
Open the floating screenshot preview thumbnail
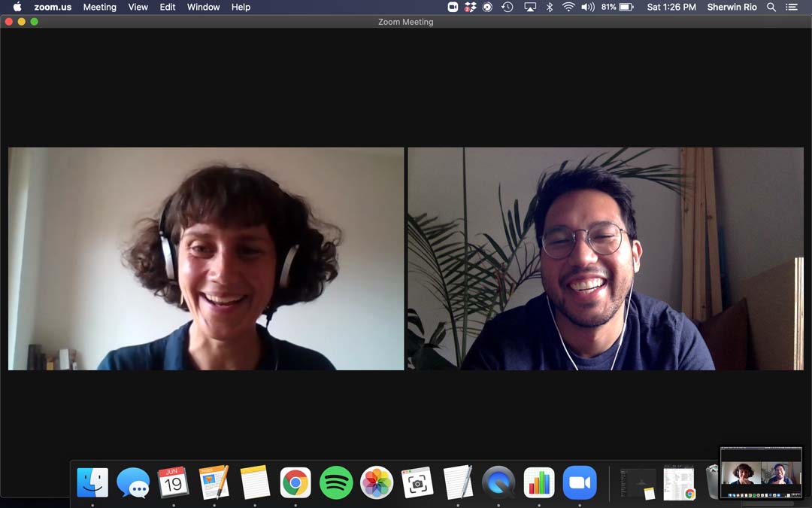click(x=761, y=472)
